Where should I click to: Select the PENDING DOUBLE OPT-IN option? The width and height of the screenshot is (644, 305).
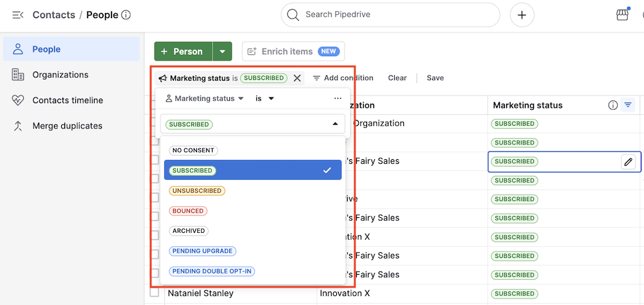tap(212, 271)
